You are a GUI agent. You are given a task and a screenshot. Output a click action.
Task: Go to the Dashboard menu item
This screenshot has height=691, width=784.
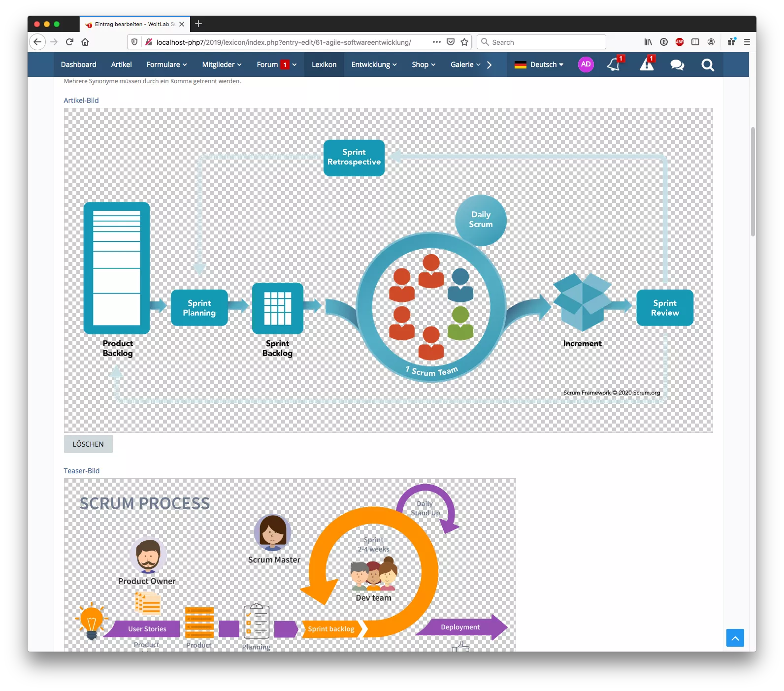point(78,65)
